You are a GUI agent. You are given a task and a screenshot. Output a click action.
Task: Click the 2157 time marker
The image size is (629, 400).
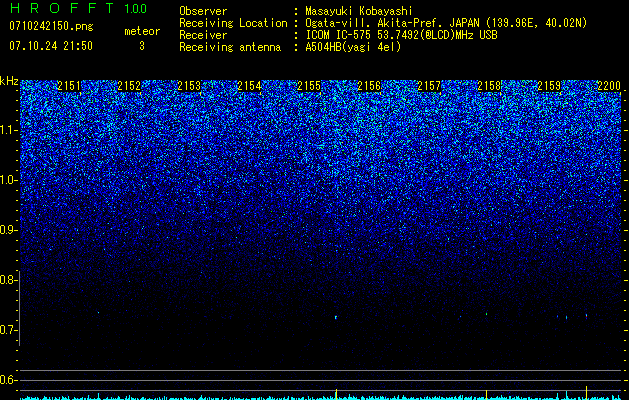429,86
